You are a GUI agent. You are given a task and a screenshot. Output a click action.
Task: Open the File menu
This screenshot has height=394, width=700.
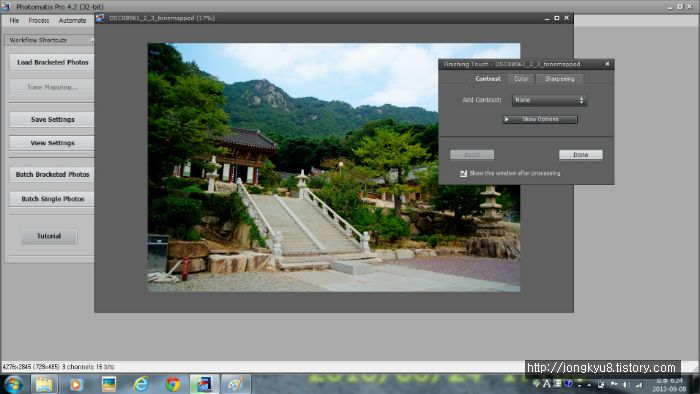[14, 21]
